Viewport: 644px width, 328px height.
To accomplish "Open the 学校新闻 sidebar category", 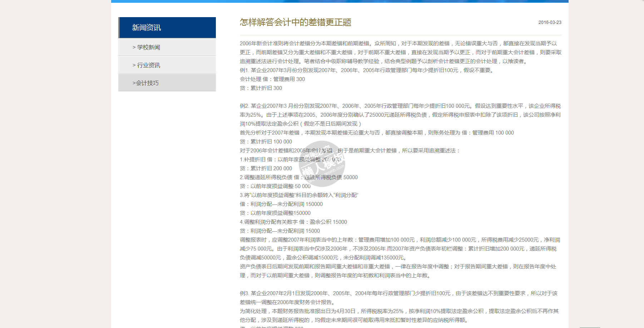I will (147, 47).
